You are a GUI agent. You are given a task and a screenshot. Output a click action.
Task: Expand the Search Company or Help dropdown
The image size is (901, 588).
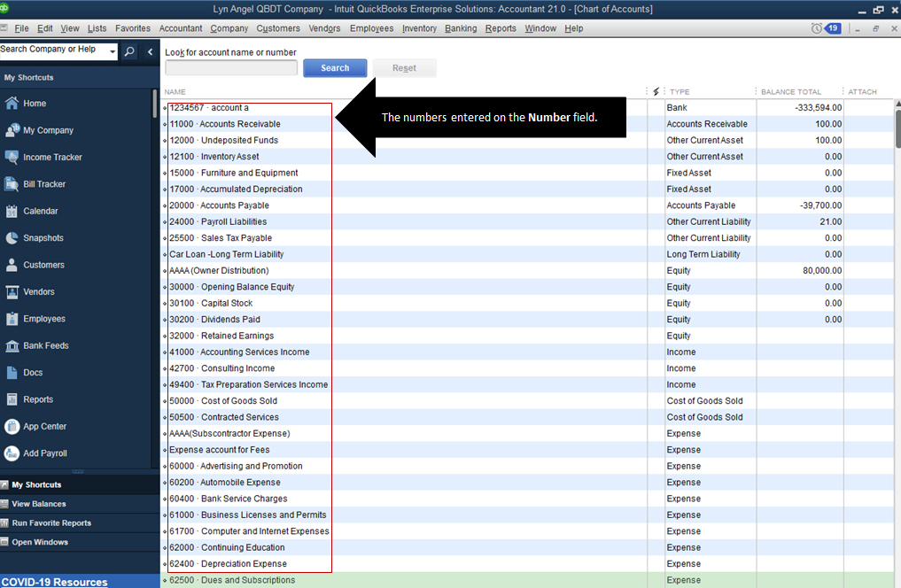tap(113, 52)
